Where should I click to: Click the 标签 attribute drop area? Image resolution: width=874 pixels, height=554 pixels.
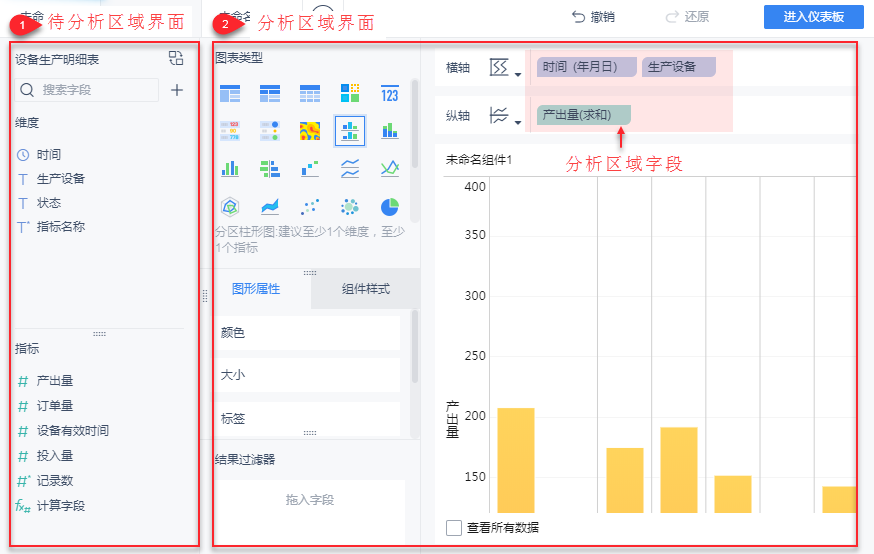pyautogui.click(x=307, y=419)
